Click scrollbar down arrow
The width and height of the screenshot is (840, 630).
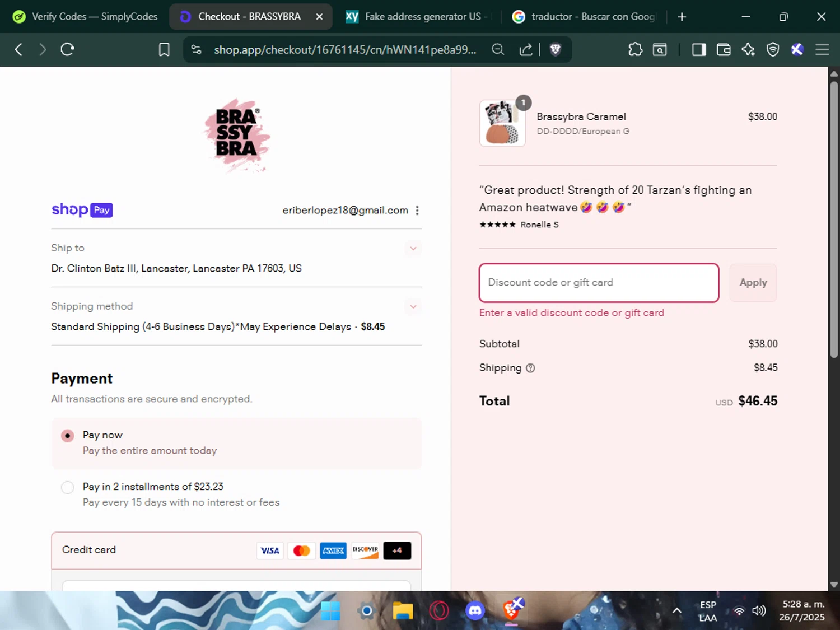(834, 584)
